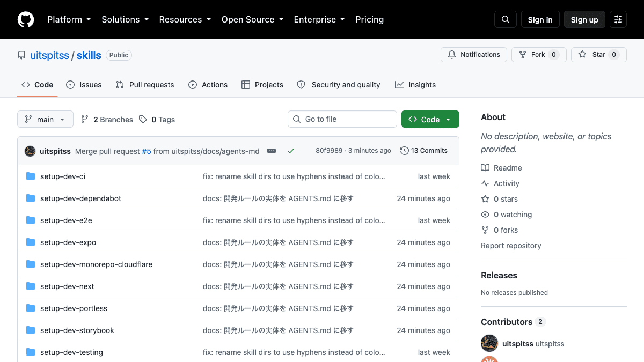Image resolution: width=644 pixels, height=362 pixels.
Task: Open setup-dev-ci commit message about hyphens
Action: (x=294, y=176)
